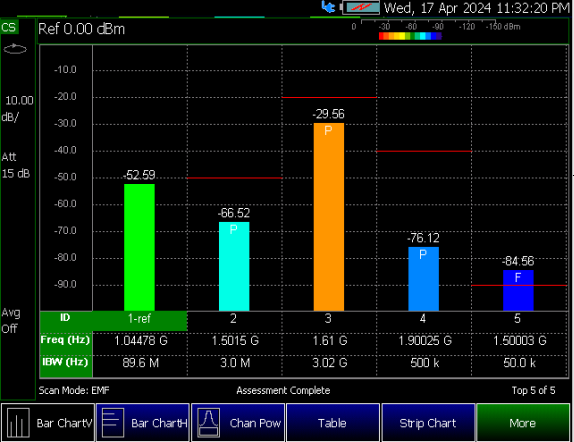Click the Top 5 of 5 indicator

click(533, 391)
